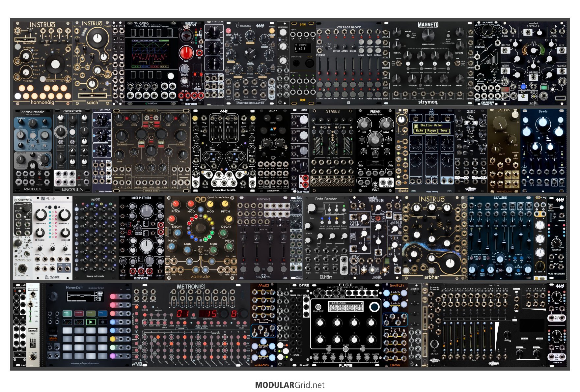Screen dimensions: 580x392
Task: Click the Mordax DATA oscilloscope screen
Action: pos(150,54)
